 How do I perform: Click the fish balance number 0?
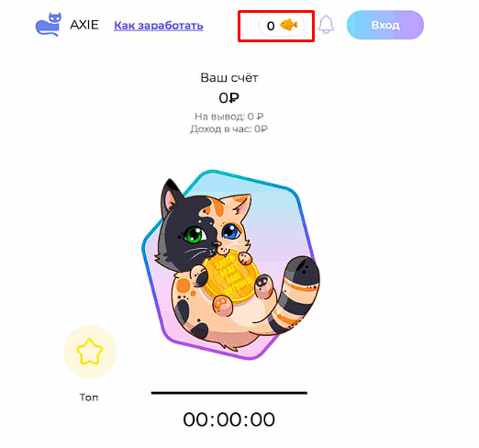click(x=271, y=26)
